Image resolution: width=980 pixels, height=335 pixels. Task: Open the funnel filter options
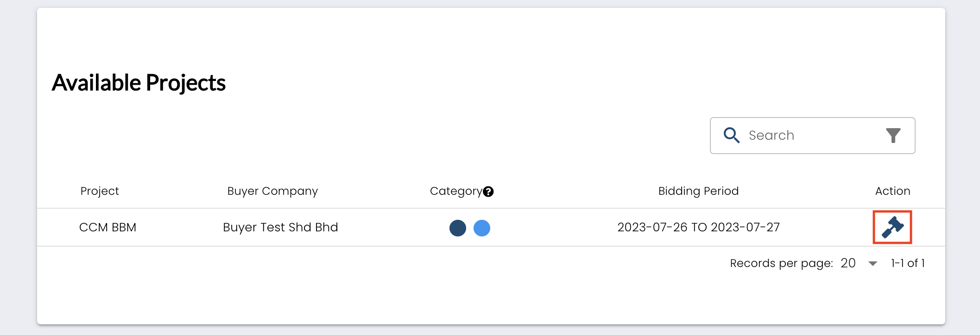click(893, 135)
